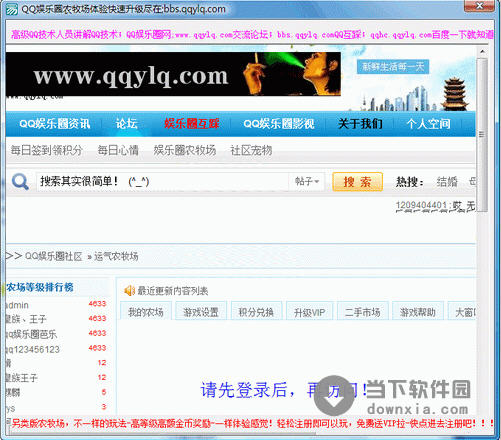This screenshot has height=440, width=501.
Task: Open the 帖子 search type dropdown
Action: (x=307, y=182)
